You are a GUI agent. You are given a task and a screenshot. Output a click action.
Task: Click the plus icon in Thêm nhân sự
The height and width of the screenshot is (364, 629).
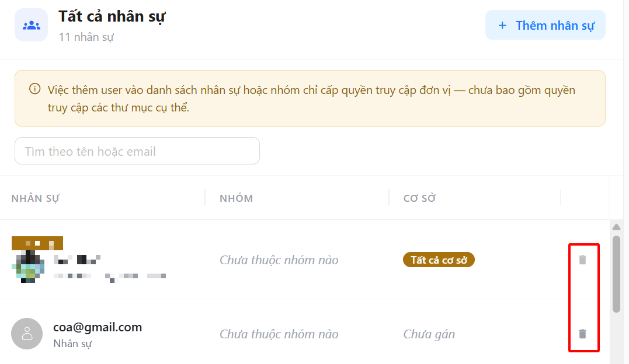502,26
